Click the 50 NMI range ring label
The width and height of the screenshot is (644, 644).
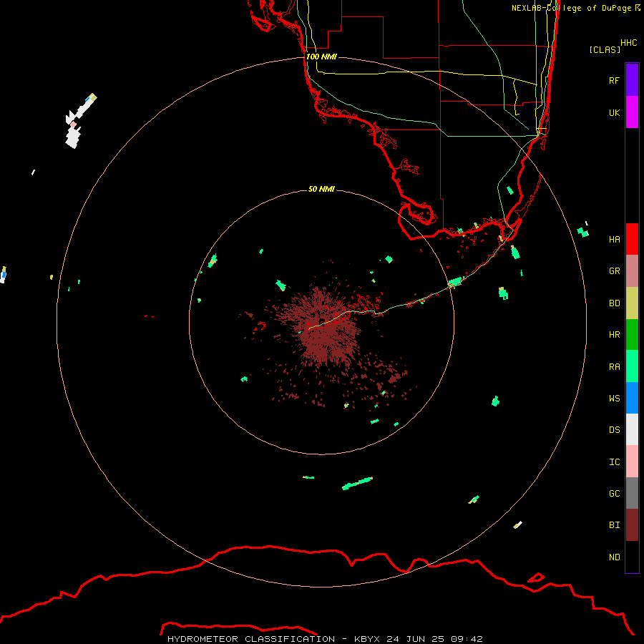pos(321,189)
